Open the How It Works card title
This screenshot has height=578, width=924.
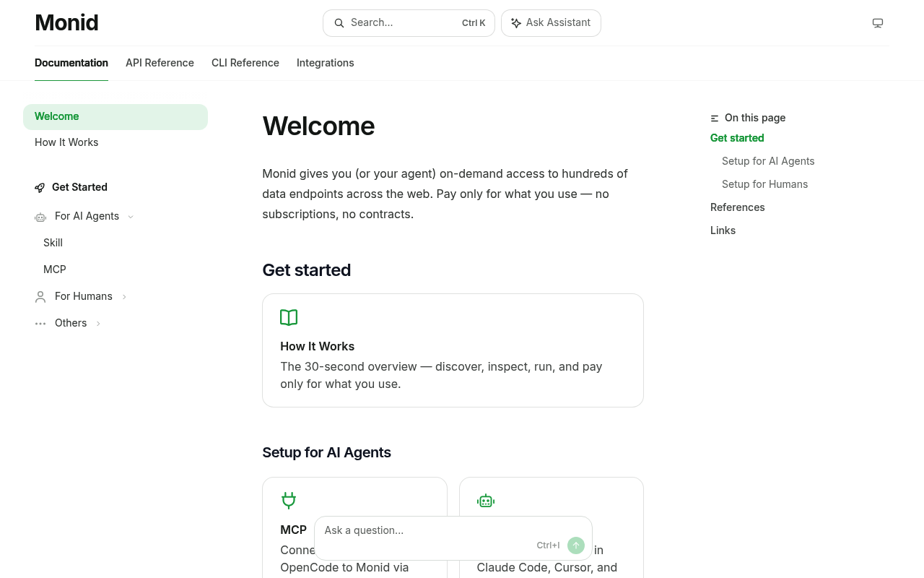point(318,346)
